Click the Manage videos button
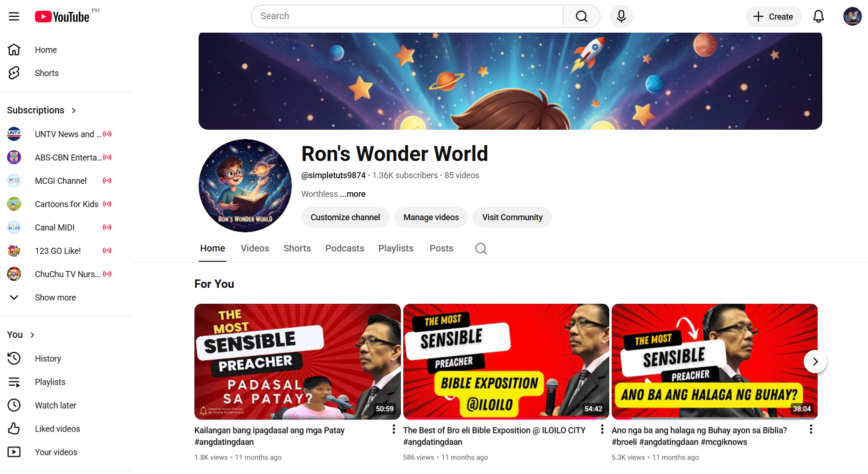868x474 pixels. coord(431,217)
